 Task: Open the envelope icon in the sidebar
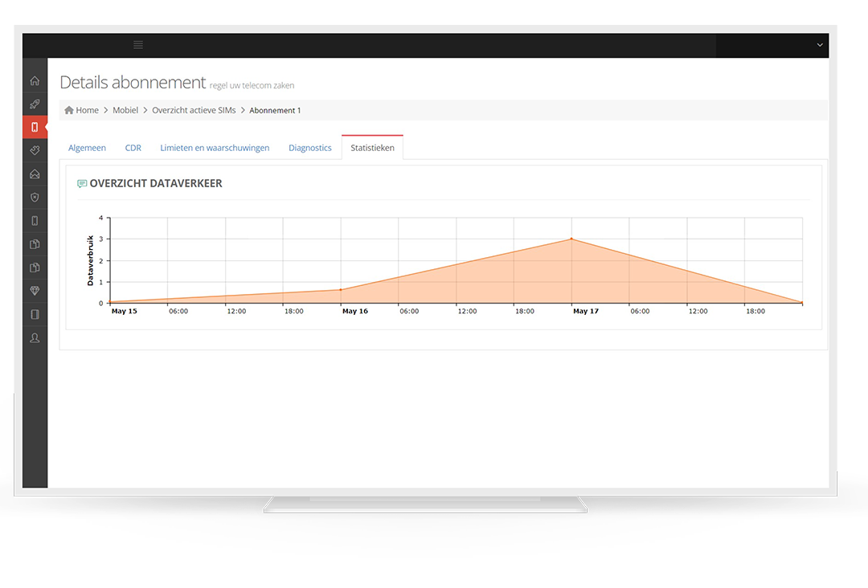35,174
